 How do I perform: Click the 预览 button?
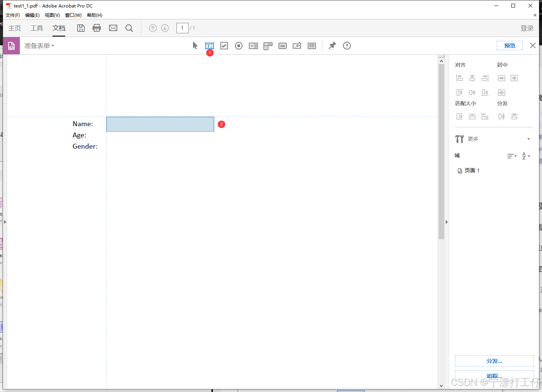510,46
